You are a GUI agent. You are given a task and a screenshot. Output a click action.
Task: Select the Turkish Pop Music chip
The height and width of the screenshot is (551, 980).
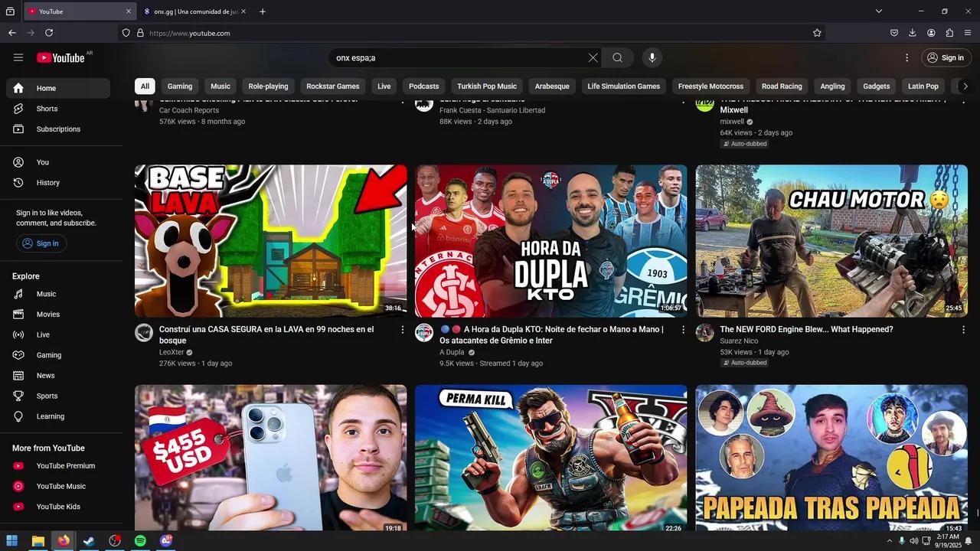[x=487, y=86]
